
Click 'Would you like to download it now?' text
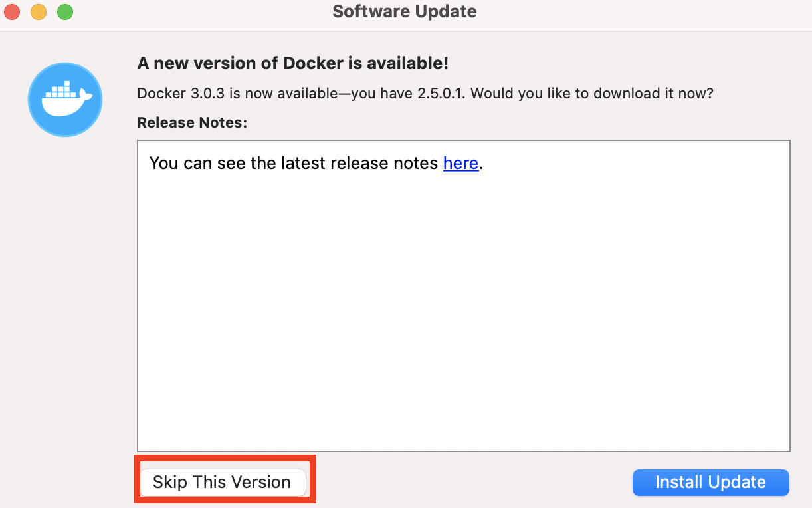(592, 94)
